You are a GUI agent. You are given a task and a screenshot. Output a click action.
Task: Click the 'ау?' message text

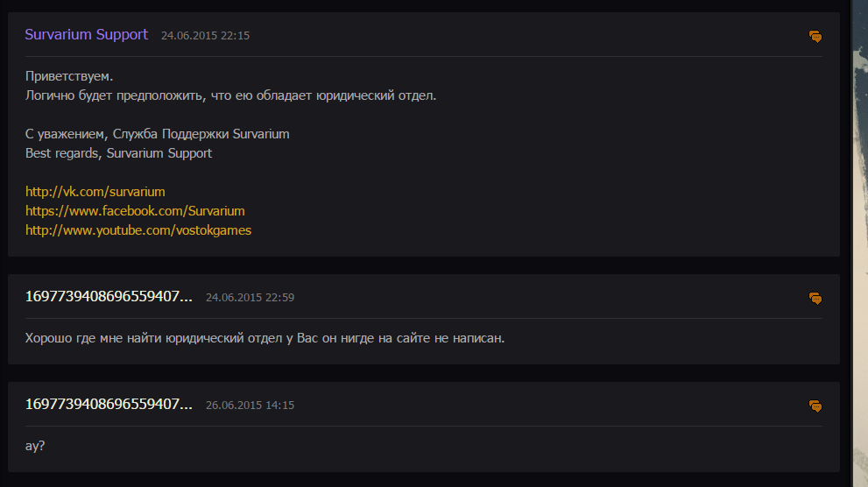point(35,445)
